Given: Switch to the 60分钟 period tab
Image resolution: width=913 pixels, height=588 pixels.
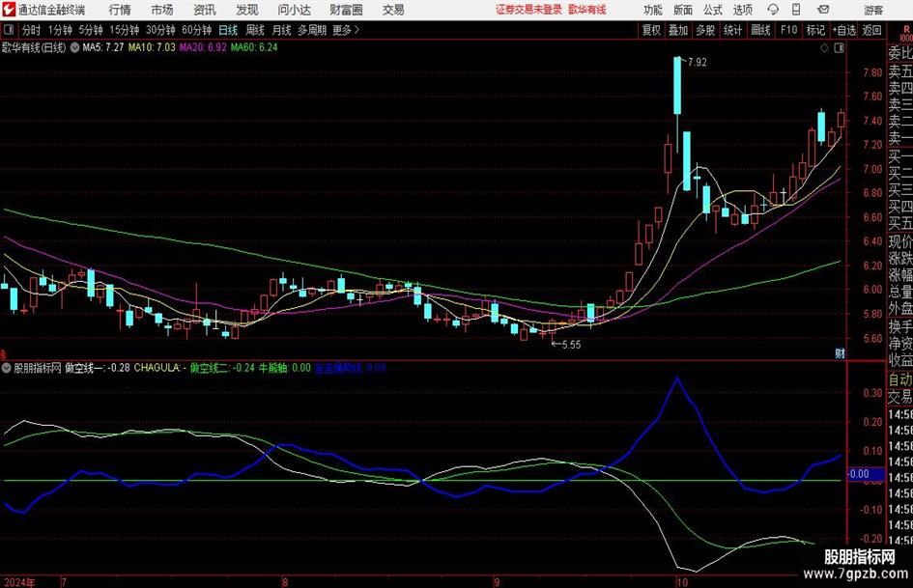Looking at the screenshot, I should point(197,30).
